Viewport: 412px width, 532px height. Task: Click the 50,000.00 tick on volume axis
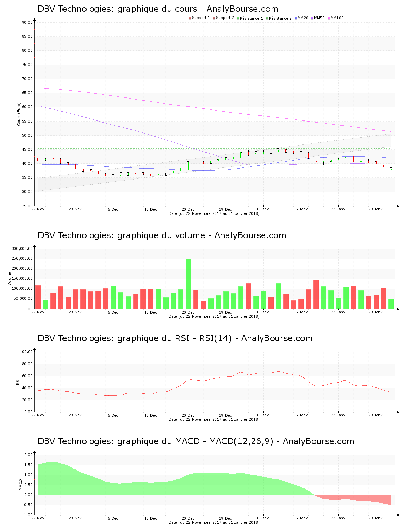[x=23, y=299]
